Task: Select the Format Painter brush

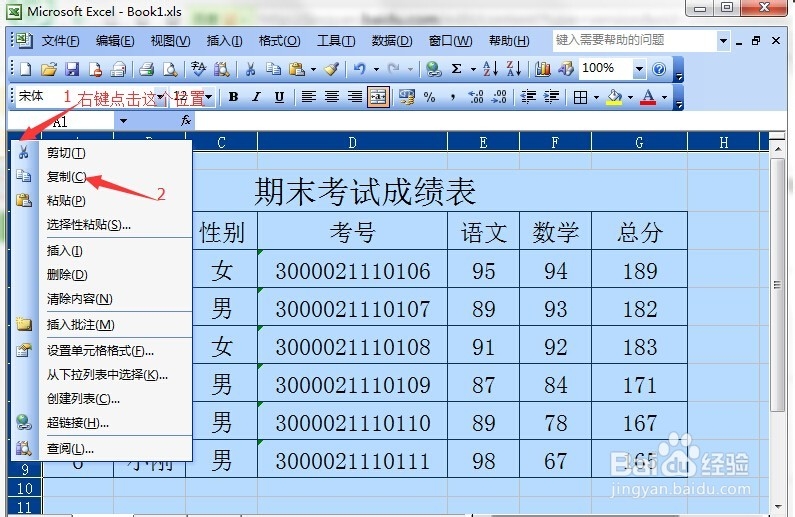Action: (332, 69)
